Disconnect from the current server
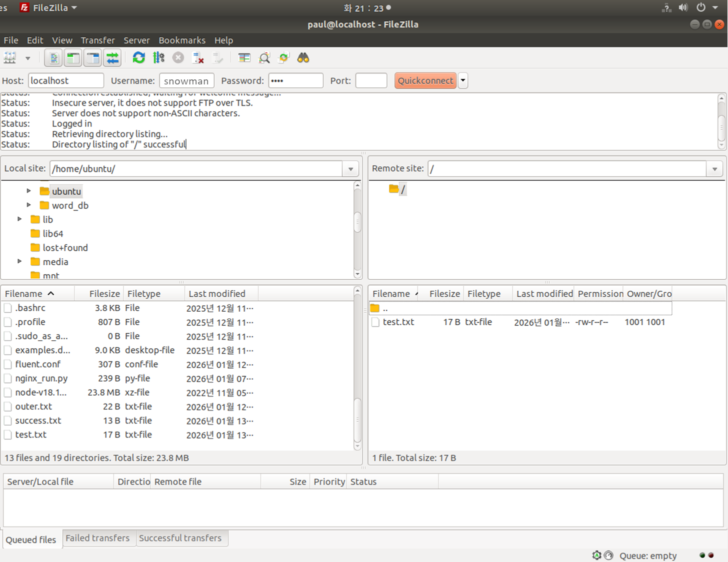728x562 pixels. pos(198,58)
